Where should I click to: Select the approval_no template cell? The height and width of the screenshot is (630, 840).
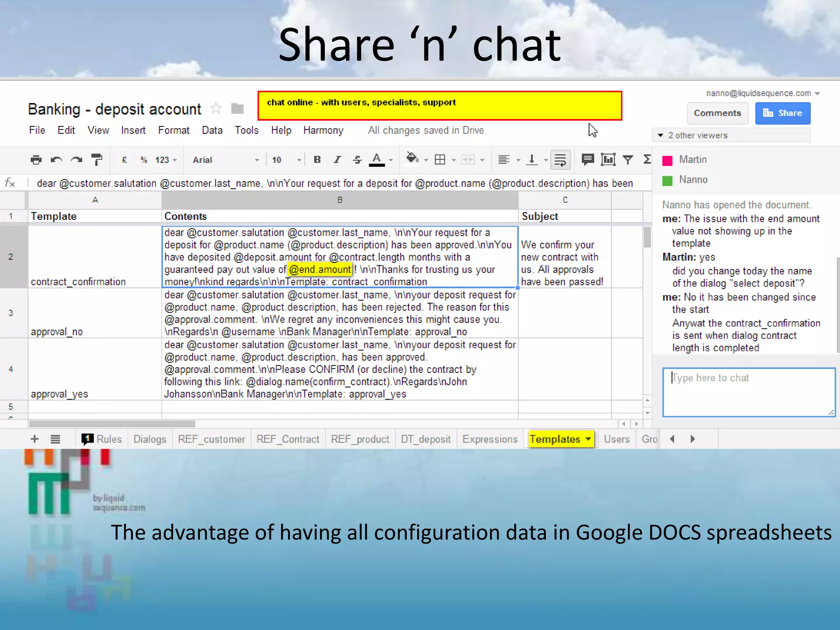(x=95, y=313)
